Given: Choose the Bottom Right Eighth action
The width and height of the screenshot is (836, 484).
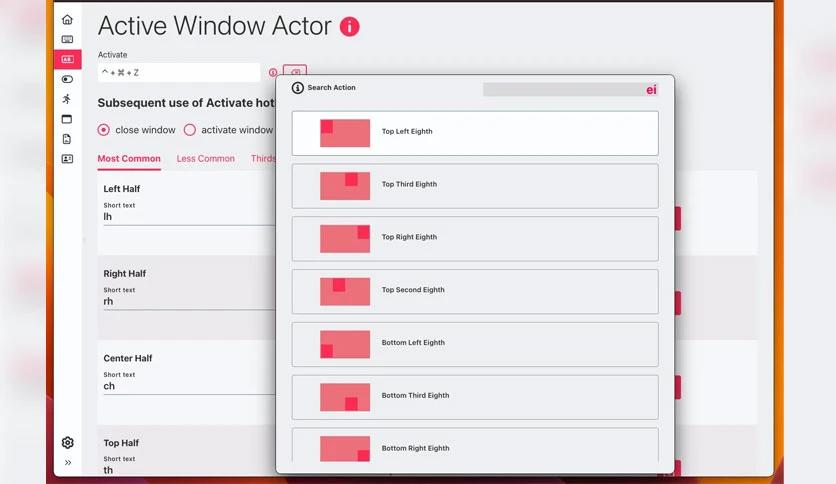Looking at the screenshot, I should click(x=475, y=446).
